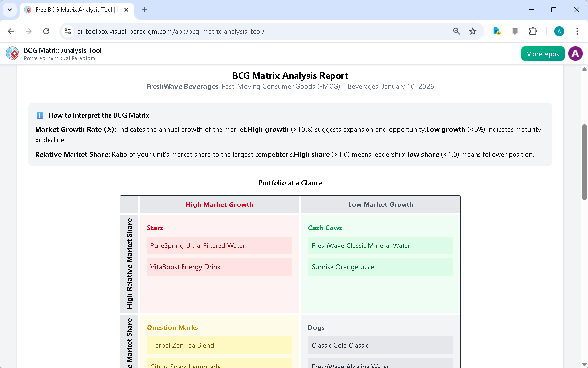
Task: Click the zoom magnifier icon in address bar
Action: [x=456, y=31]
